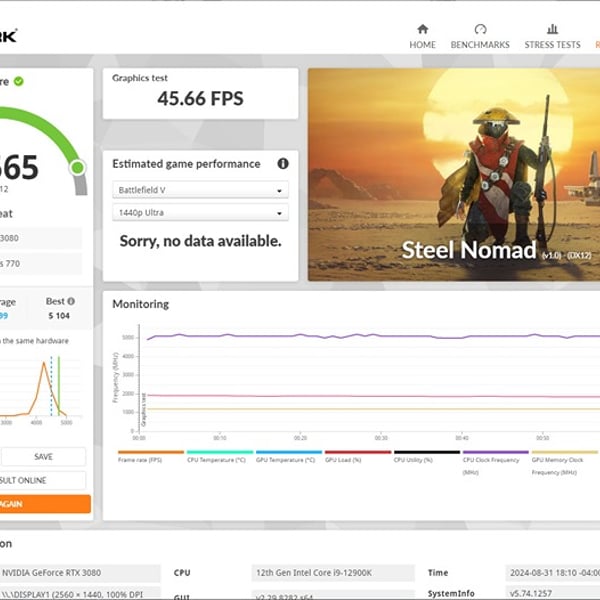This screenshot has width=600, height=600.
Task: Click the Monitoring panel heading
Action: tap(140, 304)
